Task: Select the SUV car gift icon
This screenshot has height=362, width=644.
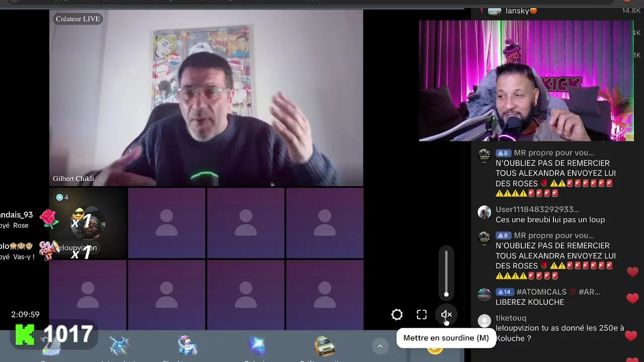Action: pos(325,346)
